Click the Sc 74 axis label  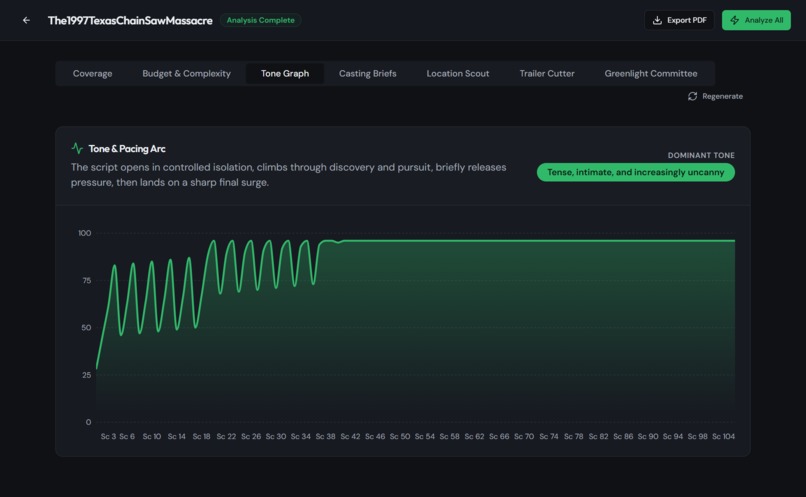548,436
